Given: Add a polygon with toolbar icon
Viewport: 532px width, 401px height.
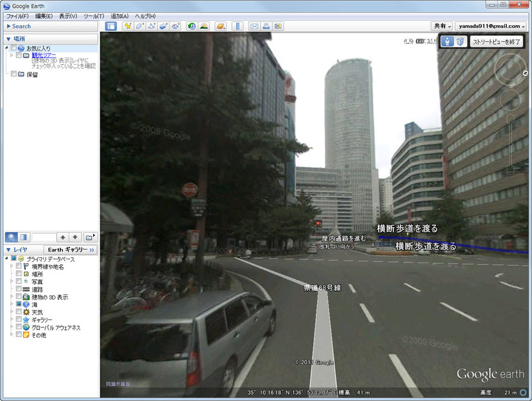Looking at the screenshot, I should pyautogui.click(x=139, y=26).
